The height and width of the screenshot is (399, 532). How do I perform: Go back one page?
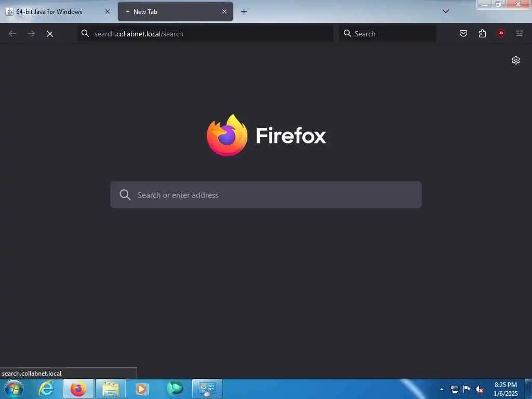[12, 34]
